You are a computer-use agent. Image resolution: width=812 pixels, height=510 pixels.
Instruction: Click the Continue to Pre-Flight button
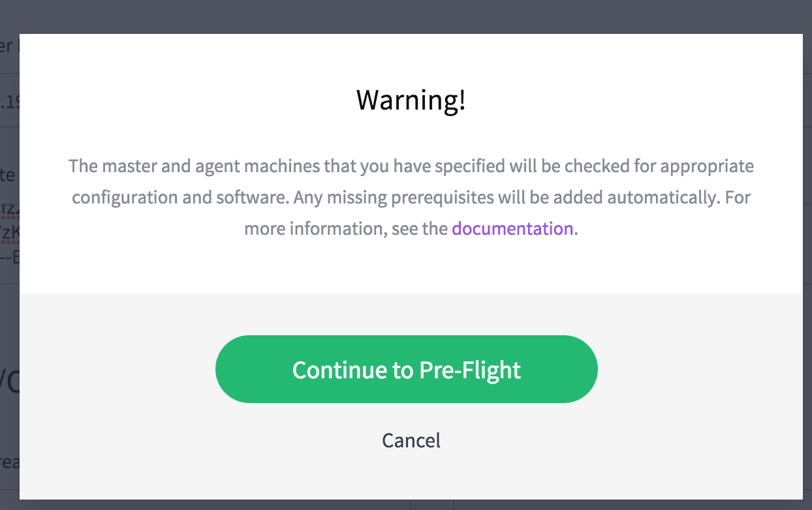coord(406,369)
